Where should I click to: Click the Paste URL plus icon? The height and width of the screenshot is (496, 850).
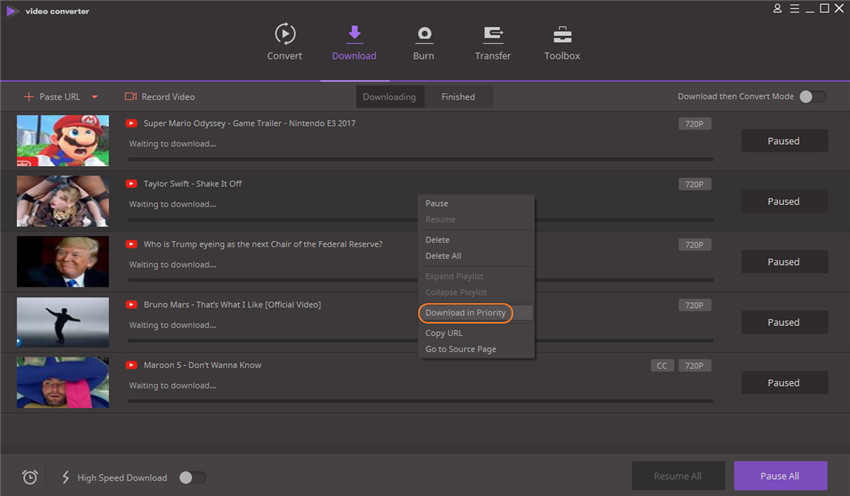pyautogui.click(x=29, y=96)
